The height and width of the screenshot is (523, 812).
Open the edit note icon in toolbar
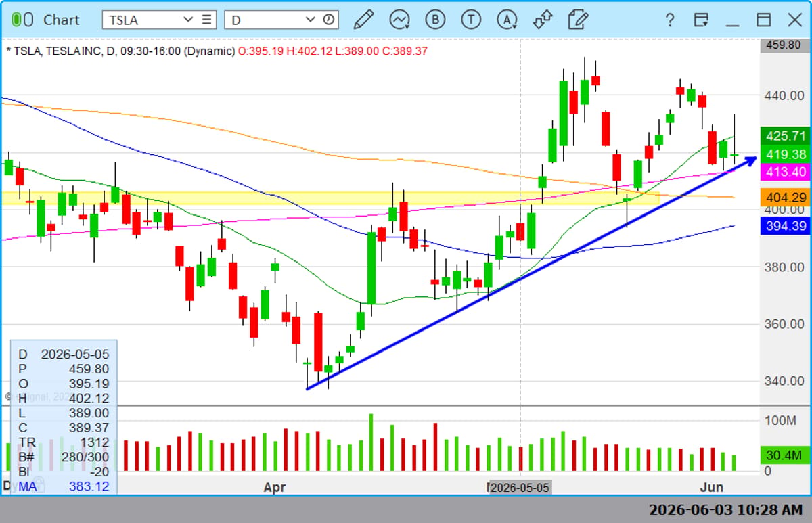(578, 20)
